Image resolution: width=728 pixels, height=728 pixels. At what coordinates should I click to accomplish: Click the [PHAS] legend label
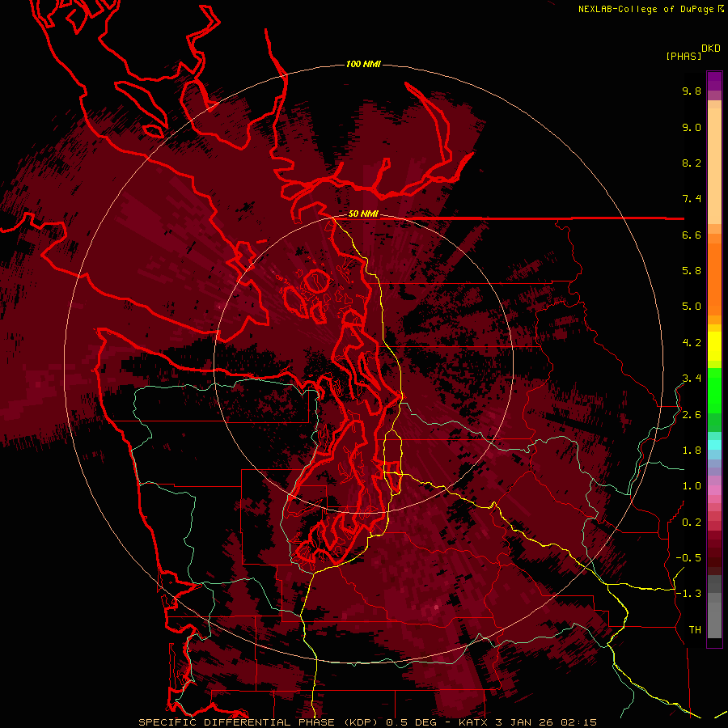coord(684,56)
